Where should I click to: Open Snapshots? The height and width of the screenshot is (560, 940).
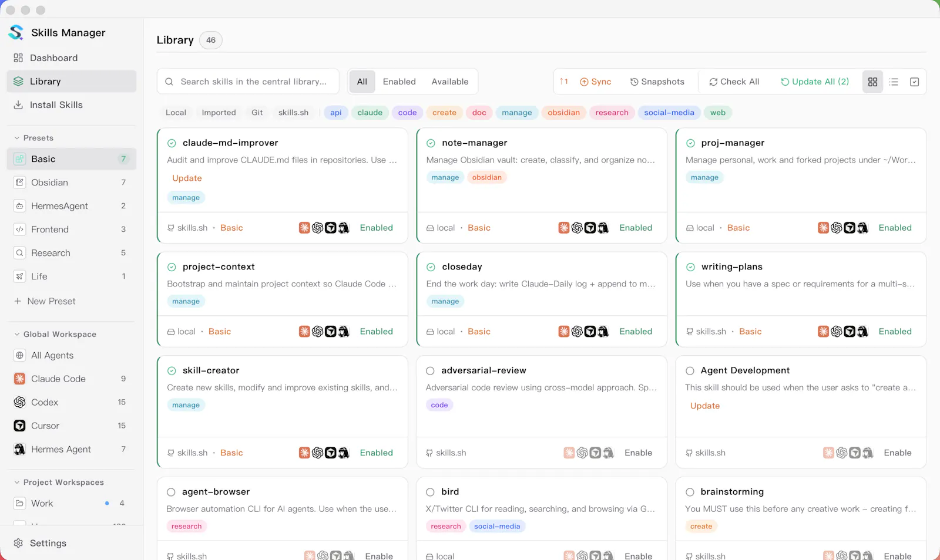657,82
